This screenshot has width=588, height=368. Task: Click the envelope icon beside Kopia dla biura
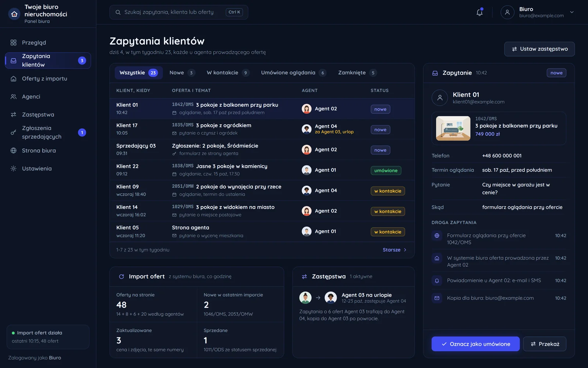pyautogui.click(x=437, y=298)
